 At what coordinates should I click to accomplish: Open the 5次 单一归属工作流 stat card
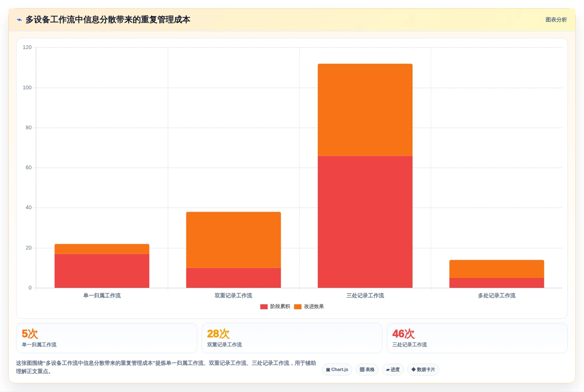pos(107,338)
